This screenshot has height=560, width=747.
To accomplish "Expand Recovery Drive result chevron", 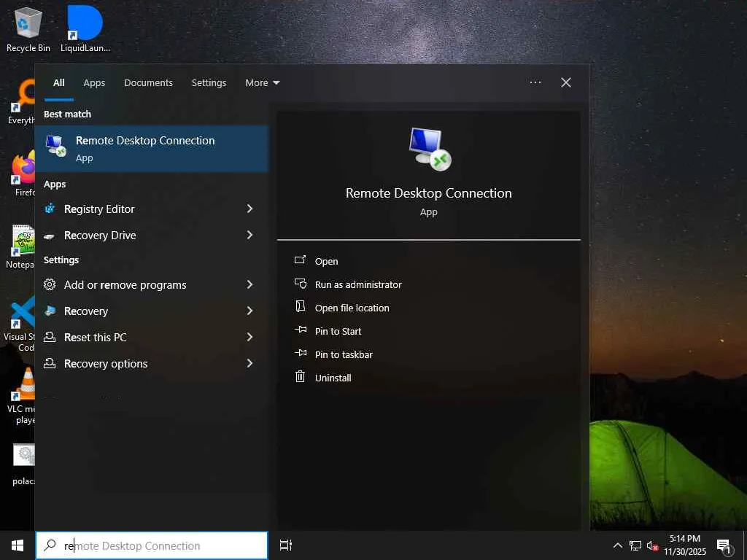I will click(x=249, y=235).
